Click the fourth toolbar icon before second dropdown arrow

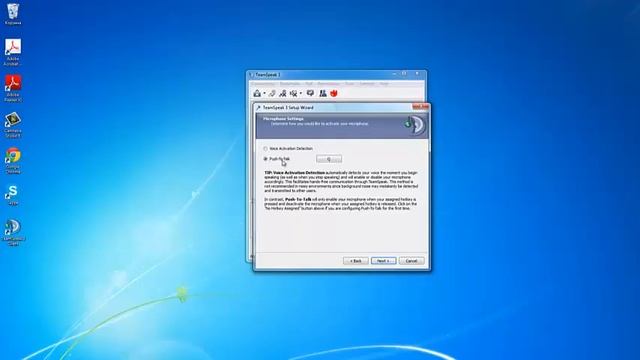click(x=293, y=93)
